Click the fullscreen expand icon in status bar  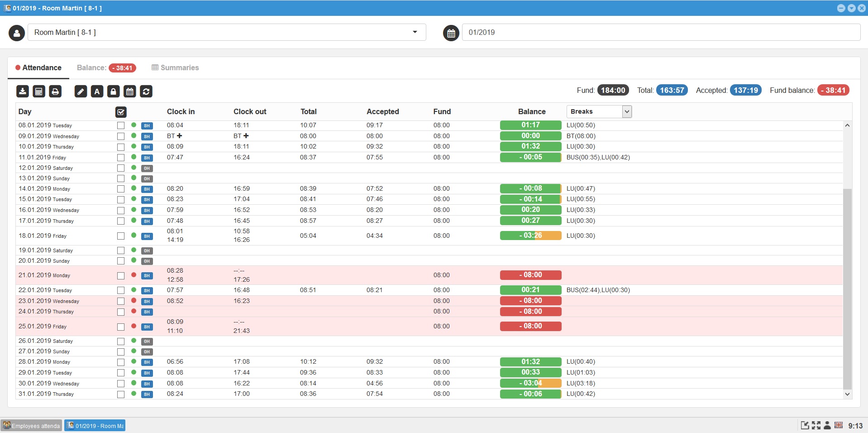click(x=816, y=425)
